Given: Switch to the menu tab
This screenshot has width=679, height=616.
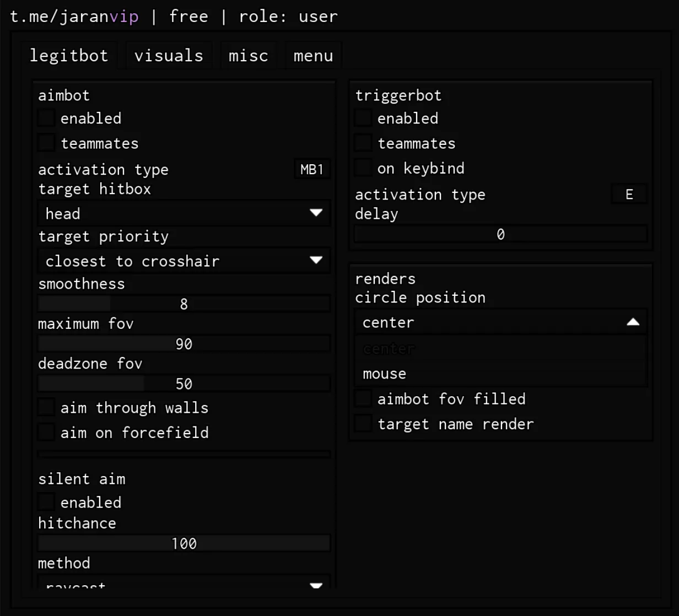Looking at the screenshot, I should [312, 55].
